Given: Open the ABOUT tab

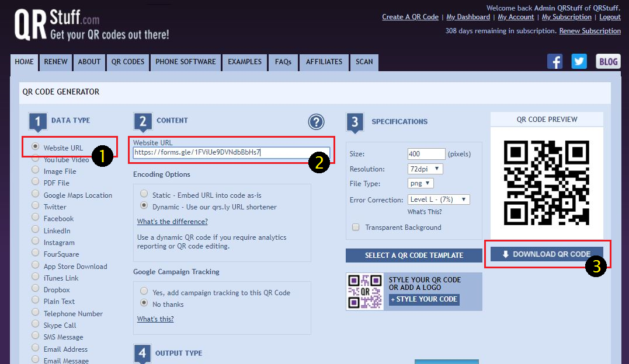Looking at the screenshot, I should (x=89, y=62).
